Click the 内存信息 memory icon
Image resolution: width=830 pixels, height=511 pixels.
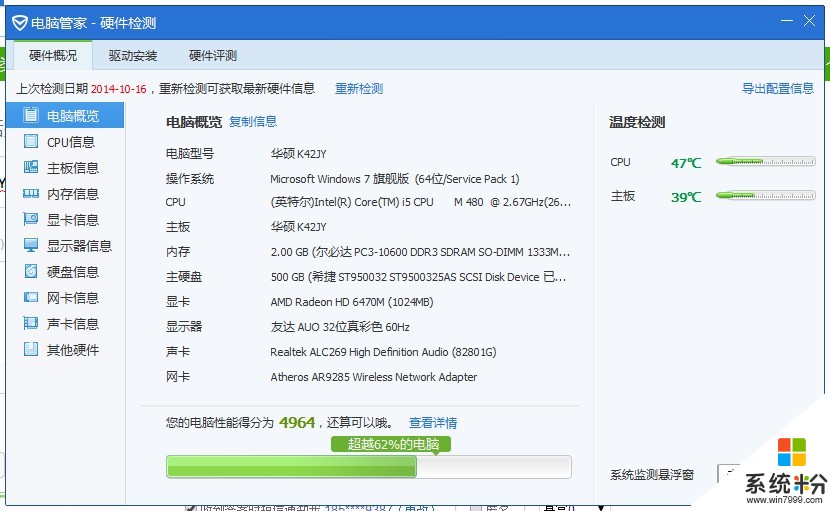click(x=31, y=194)
